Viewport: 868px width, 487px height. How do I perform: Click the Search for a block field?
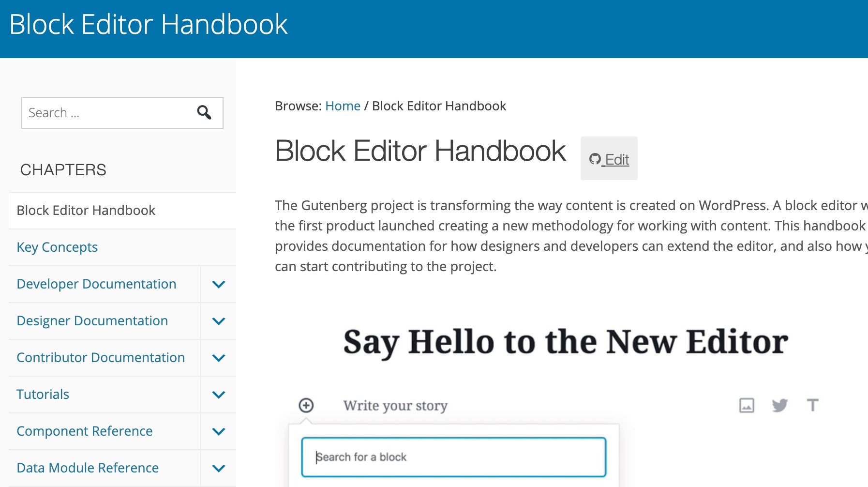pos(453,457)
